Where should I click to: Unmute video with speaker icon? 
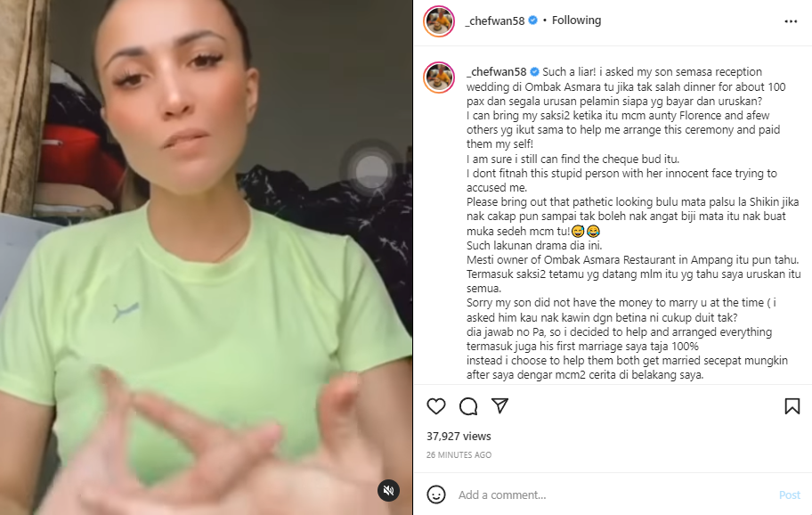pyautogui.click(x=388, y=490)
